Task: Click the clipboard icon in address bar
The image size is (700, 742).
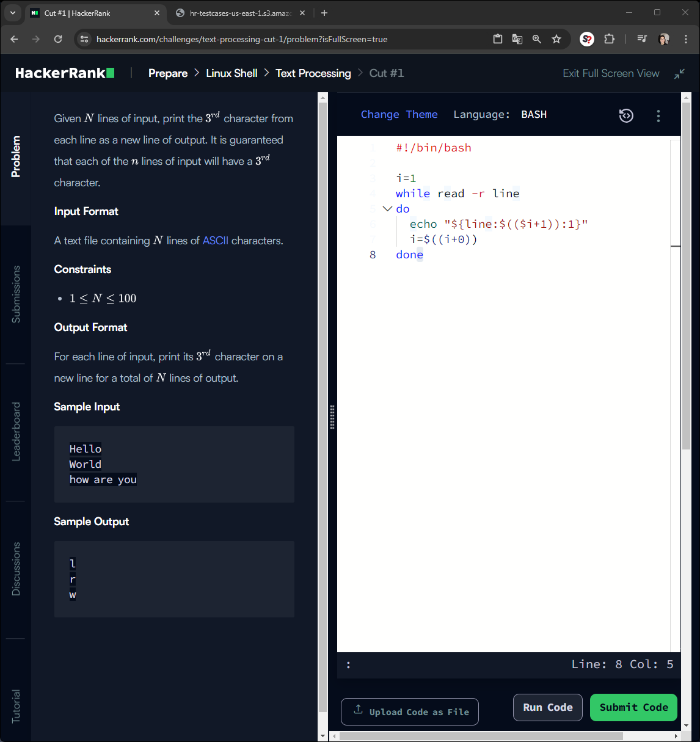Action: [498, 39]
